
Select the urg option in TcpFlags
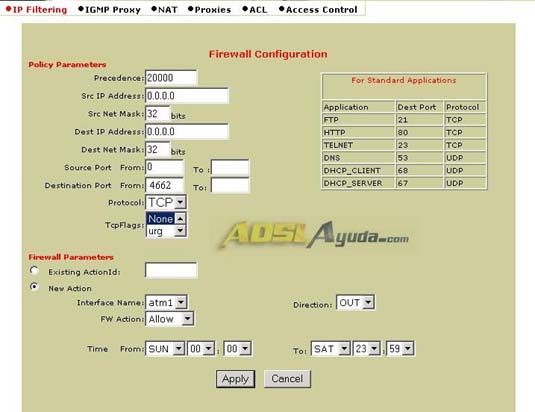(160, 231)
